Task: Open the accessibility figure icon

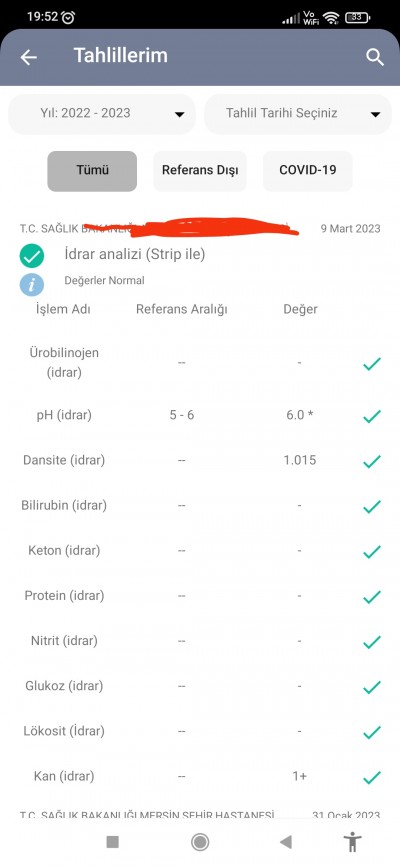Action: pyautogui.click(x=352, y=842)
